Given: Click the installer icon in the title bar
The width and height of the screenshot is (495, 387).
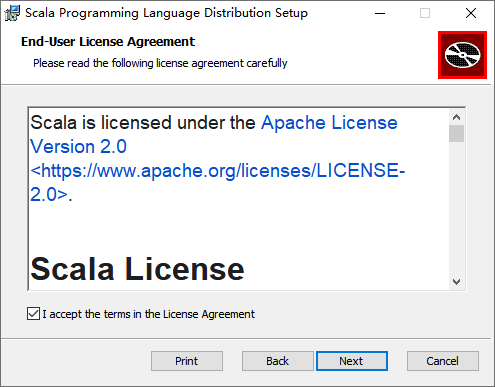Looking at the screenshot, I should [12, 13].
